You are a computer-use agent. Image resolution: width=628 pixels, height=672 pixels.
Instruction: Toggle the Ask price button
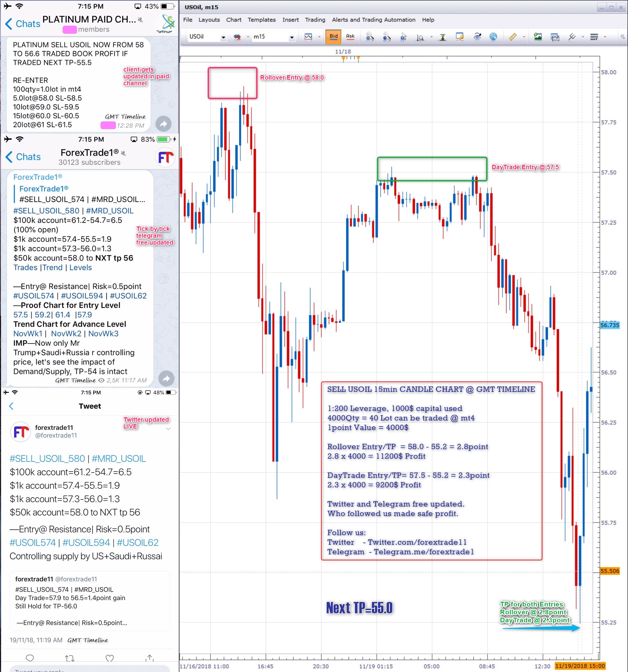click(x=350, y=37)
